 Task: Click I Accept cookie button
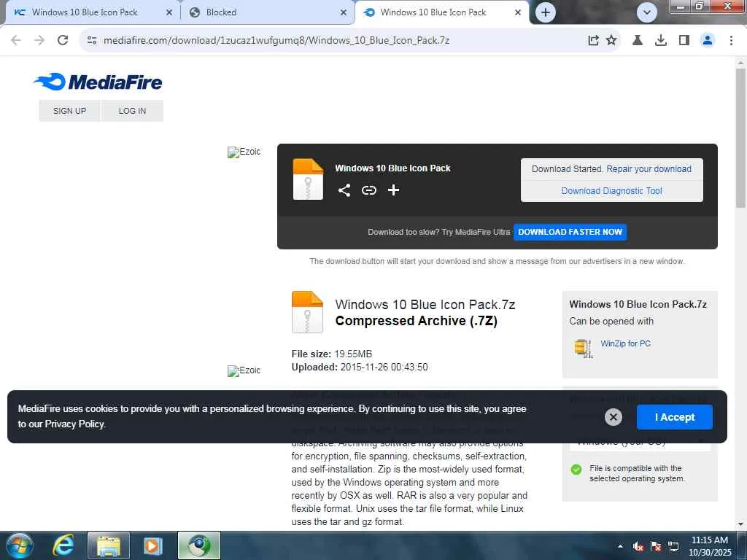click(675, 417)
